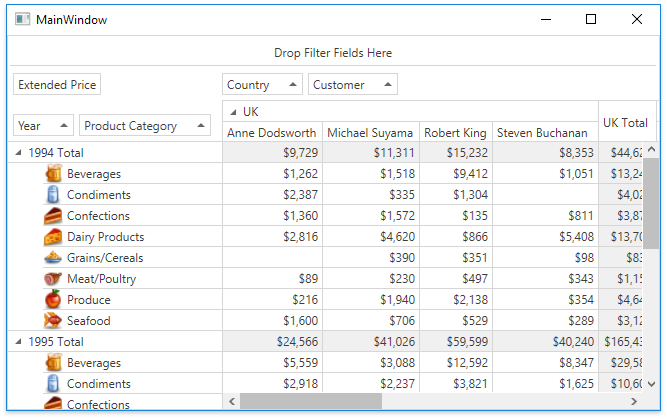Image resolution: width=667 pixels, height=419 pixels.
Task: Click the Confections cake slice icon under 1994
Action: tap(53, 215)
